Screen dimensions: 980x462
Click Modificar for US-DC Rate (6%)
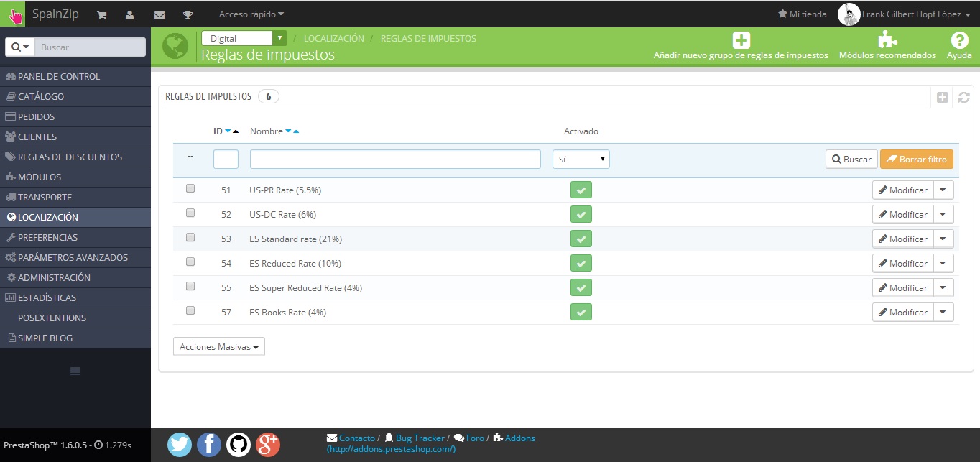(902, 215)
